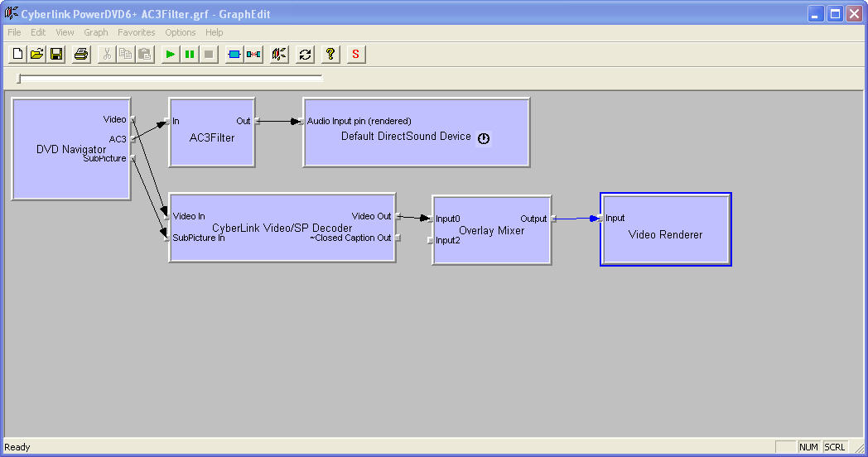Pause the graph playback
This screenshot has height=457, width=868.
point(190,54)
